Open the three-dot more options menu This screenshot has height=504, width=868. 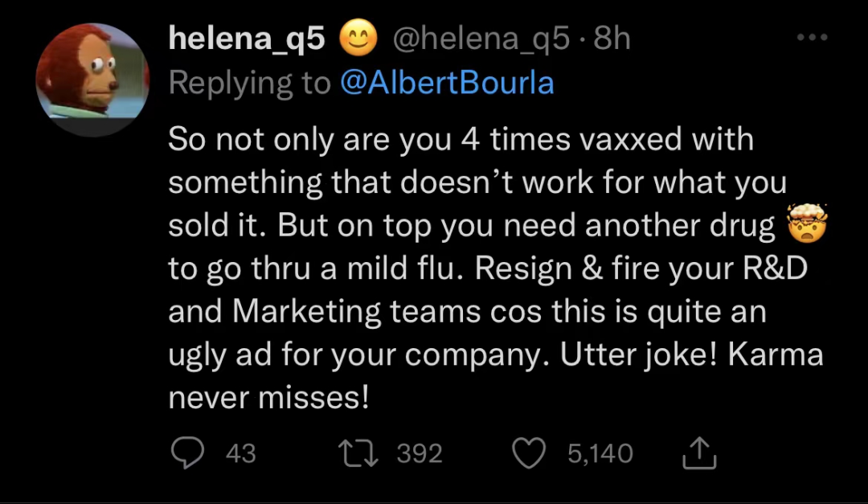click(810, 39)
